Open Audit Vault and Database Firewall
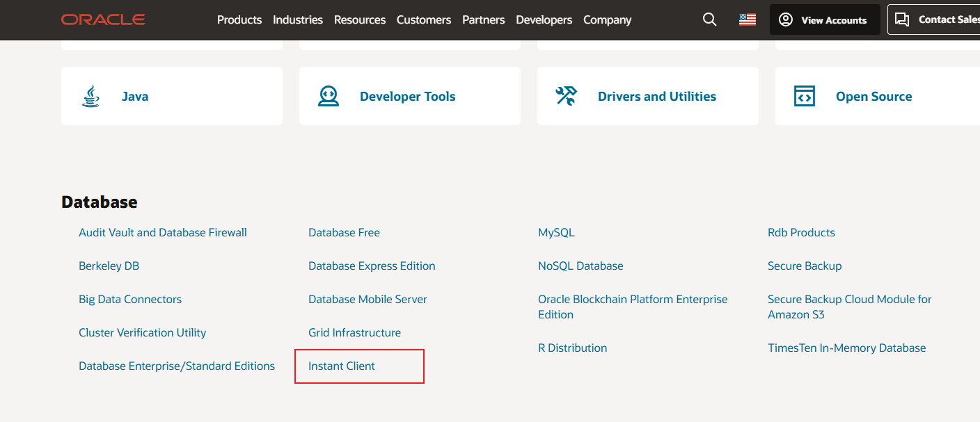980x422 pixels. click(163, 232)
